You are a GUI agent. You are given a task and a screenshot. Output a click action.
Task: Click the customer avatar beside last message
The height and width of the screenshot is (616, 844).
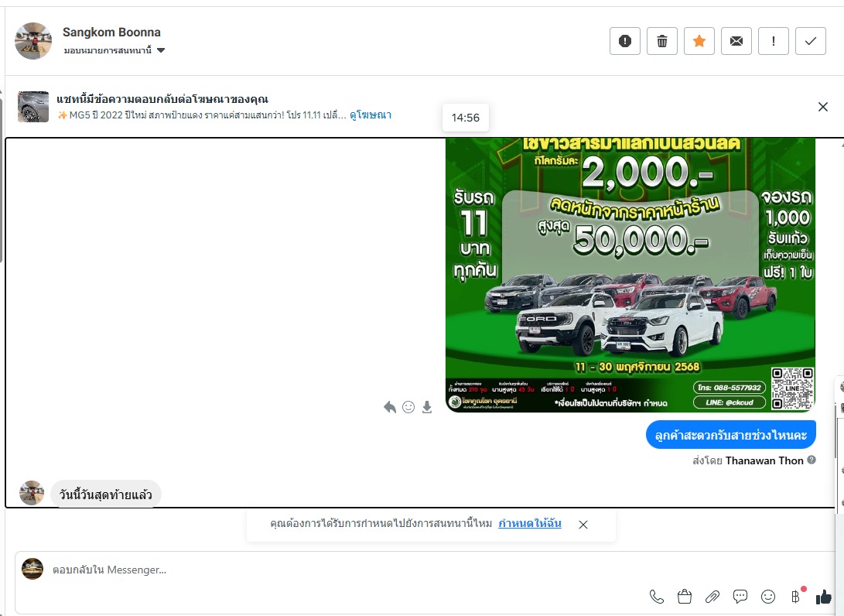click(32, 493)
